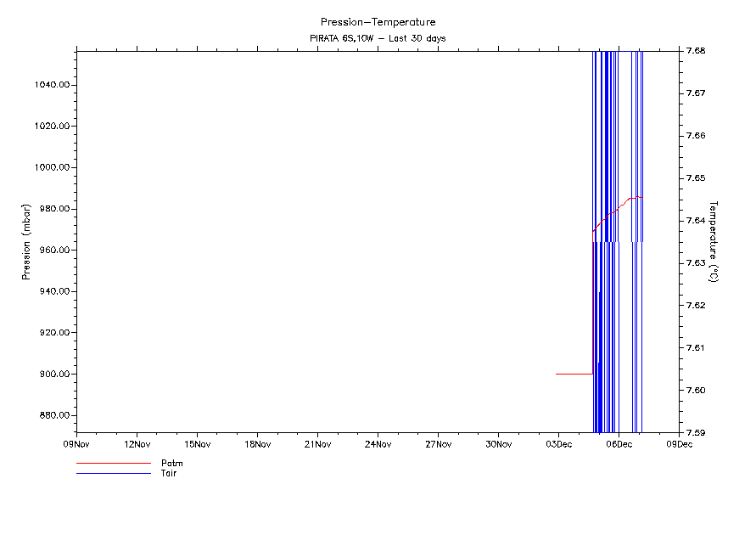Click the flat red pressure segment at 900 mbar
Screen dimensions: 756x535
coord(574,374)
